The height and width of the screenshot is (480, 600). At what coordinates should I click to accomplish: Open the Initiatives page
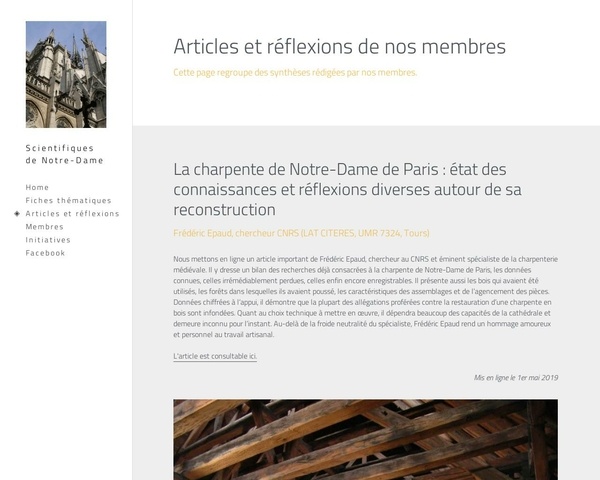tap(48, 240)
